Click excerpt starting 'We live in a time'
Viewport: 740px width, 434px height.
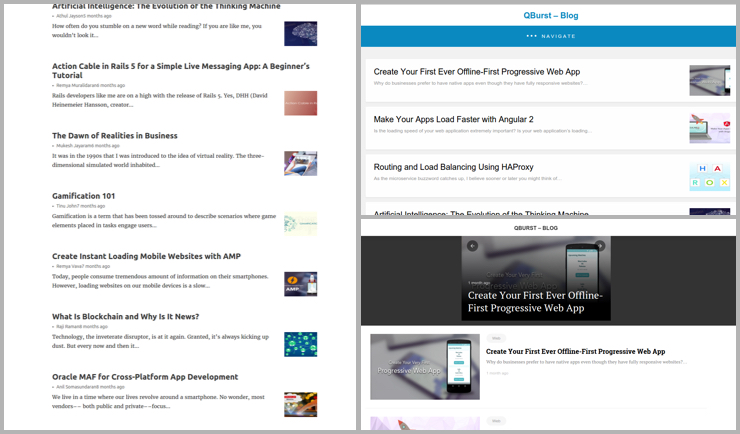tap(158, 402)
